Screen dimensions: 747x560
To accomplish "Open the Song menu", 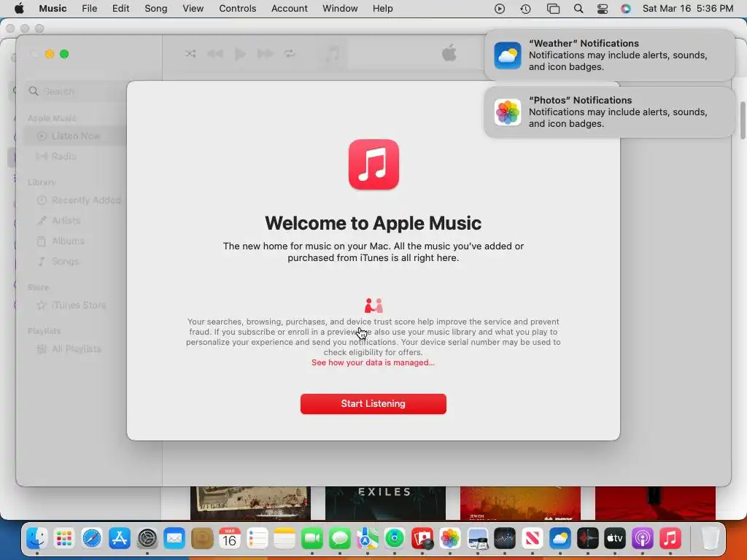I will click(156, 9).
